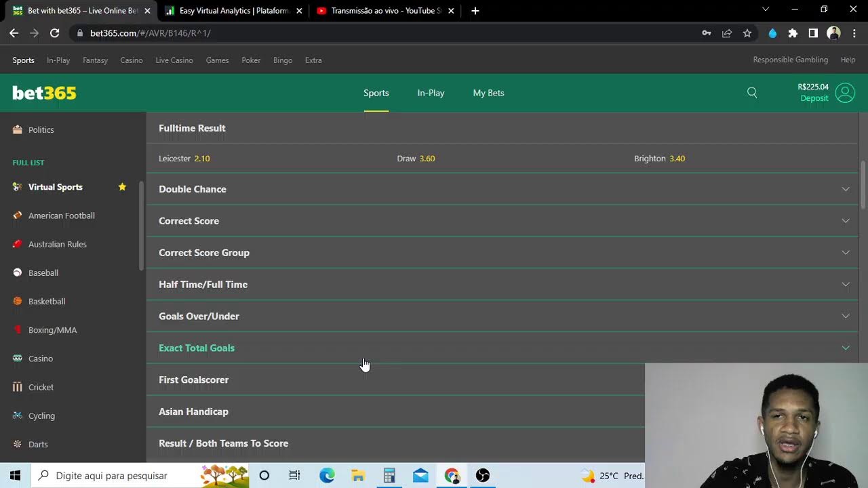Viewport: 868px width, 488px height.
Task: Open the Chrome menu three dots
Action: coord(854,33)
